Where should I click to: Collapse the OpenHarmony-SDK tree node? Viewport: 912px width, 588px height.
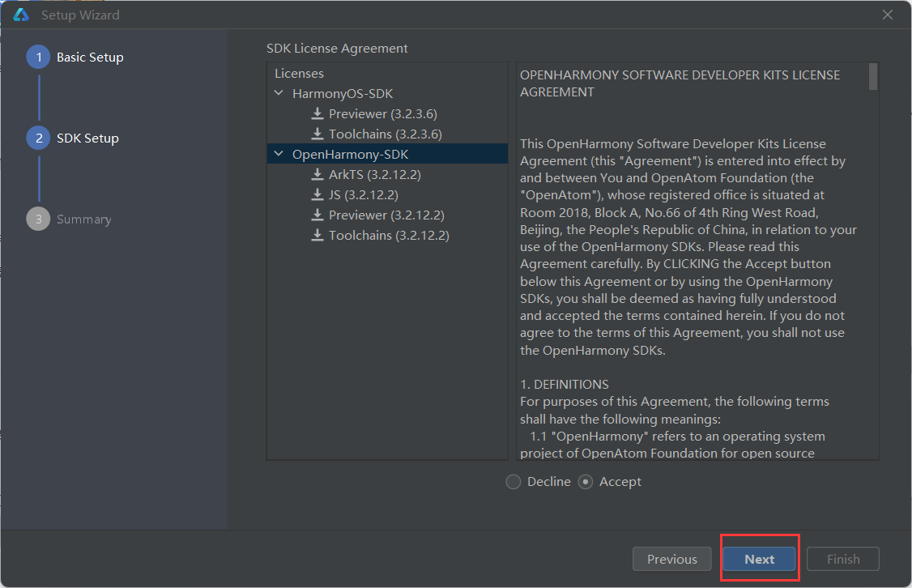pyautogui.click(x=279, y=154)
